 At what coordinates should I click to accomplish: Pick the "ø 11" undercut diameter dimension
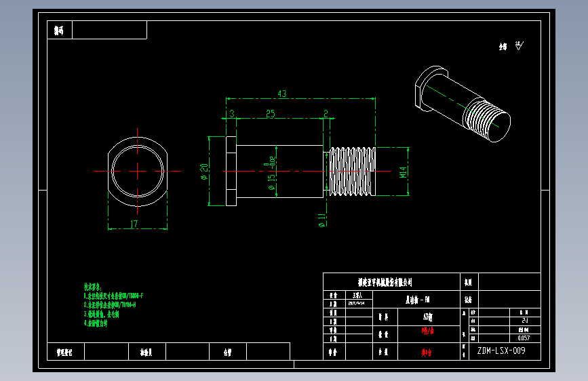point(321,220)
